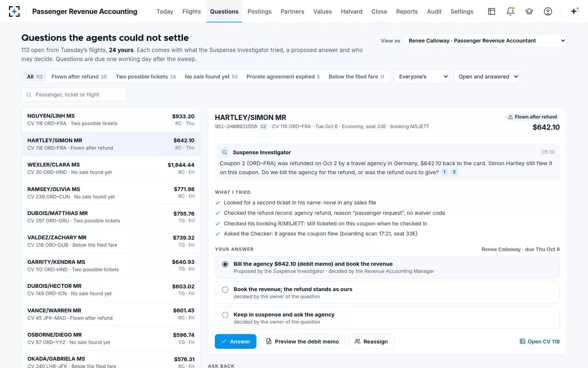The image size is (588, 368).
Task: Select Keep in suspense and ask the agency
Action: 387,318
